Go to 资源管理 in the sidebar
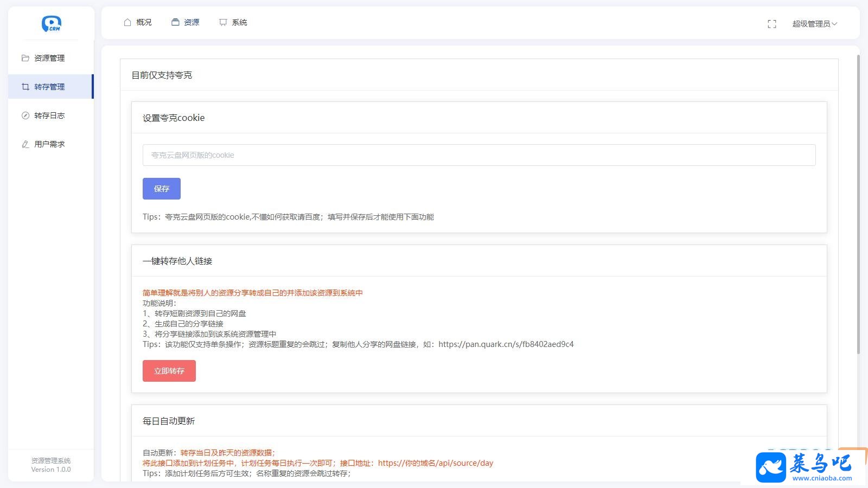Screen dimensions: 868x488 pos(50,58)
